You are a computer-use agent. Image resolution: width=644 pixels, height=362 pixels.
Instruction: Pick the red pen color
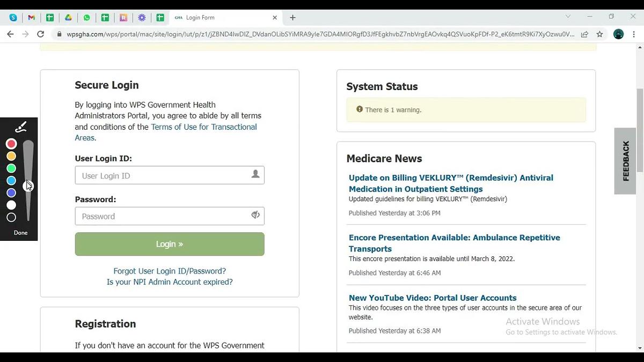pyautogui.click(x=11, y=144)
